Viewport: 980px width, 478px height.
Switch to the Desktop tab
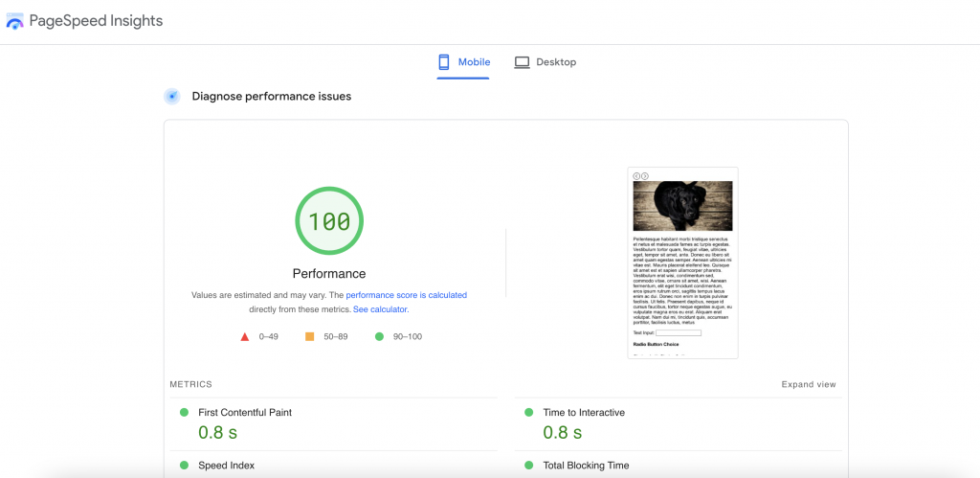(x=546, y=62)
